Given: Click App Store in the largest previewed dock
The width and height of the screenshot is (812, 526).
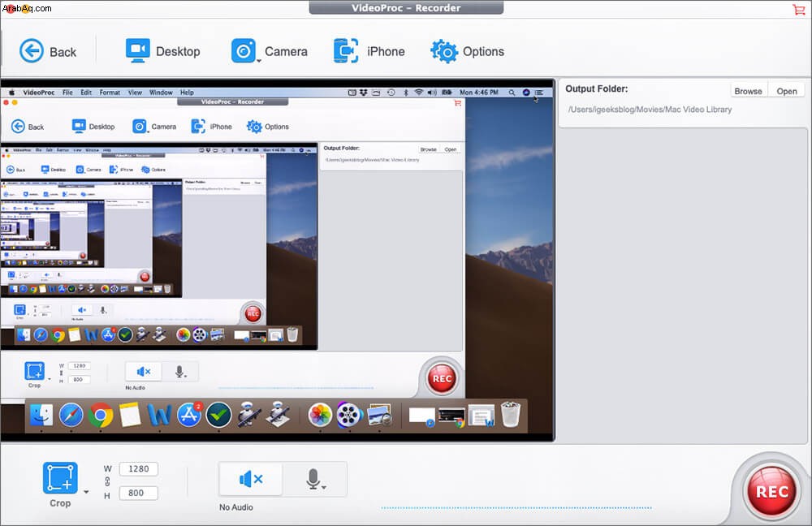Looking at the screenshot, I should (189, 416).
